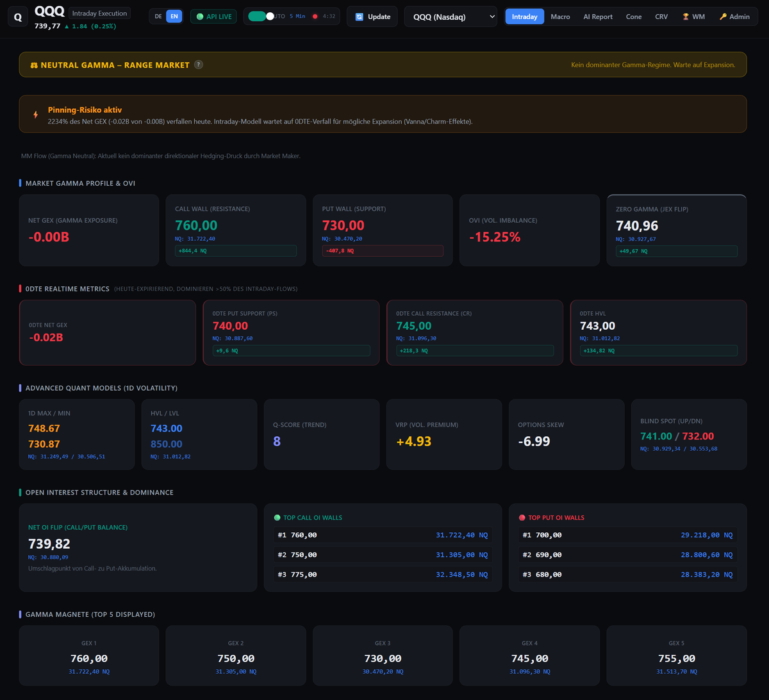Click the HVL value 743.00
The height and width of the screenshot is (700, 769).
pos(167,428)
